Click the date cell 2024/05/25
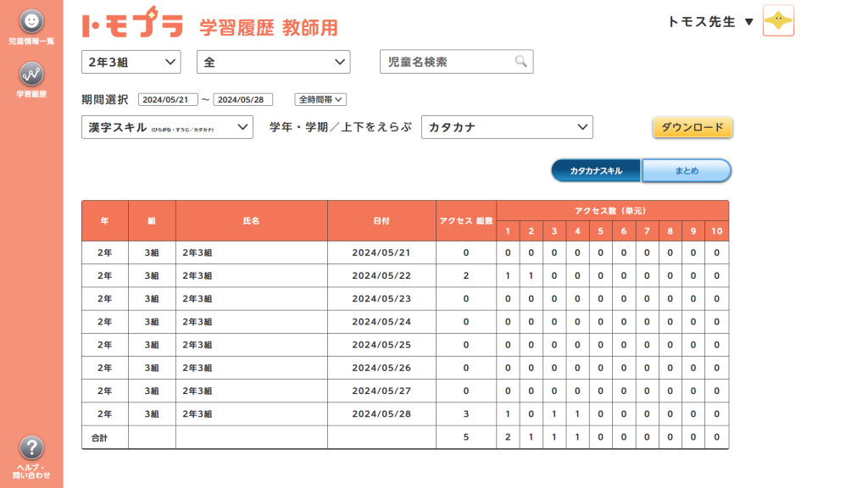This screenshot has height=488, width=868. [x=381, y=345]
